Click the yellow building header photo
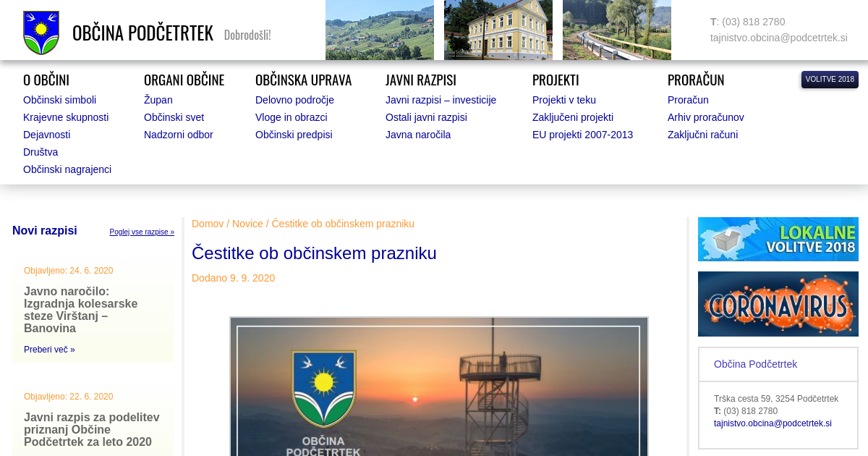Viewport: 868px width, 456px height. pos(498,30)
